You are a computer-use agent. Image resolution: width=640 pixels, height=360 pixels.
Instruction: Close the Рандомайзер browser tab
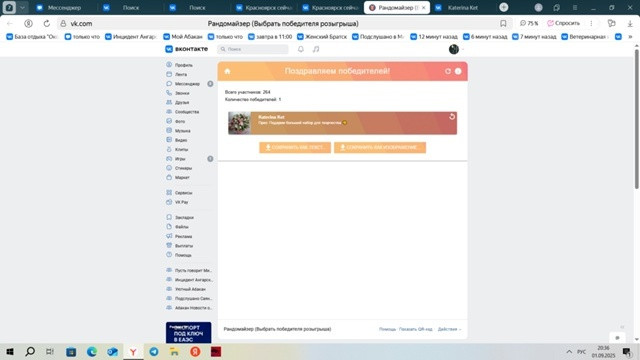pyautogui.click(x=424, y=8)
